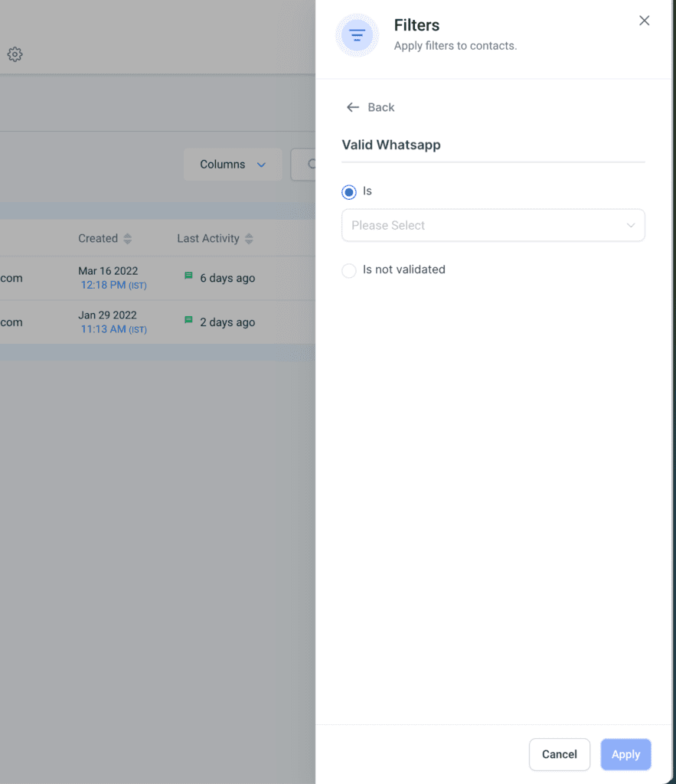Apply the Valid Whatsapp filter
This screenshot has width=676, height=784.
pyautogui.click(x=625, y=754)
